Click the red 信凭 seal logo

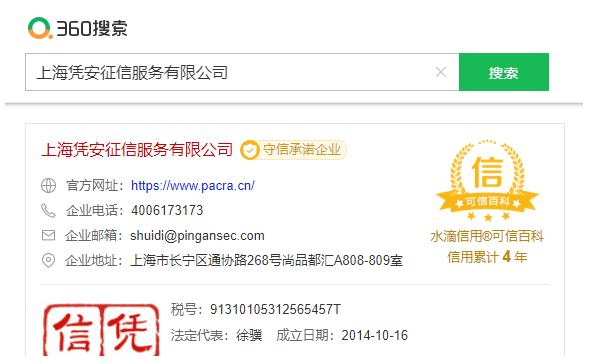tap(101, 329)
